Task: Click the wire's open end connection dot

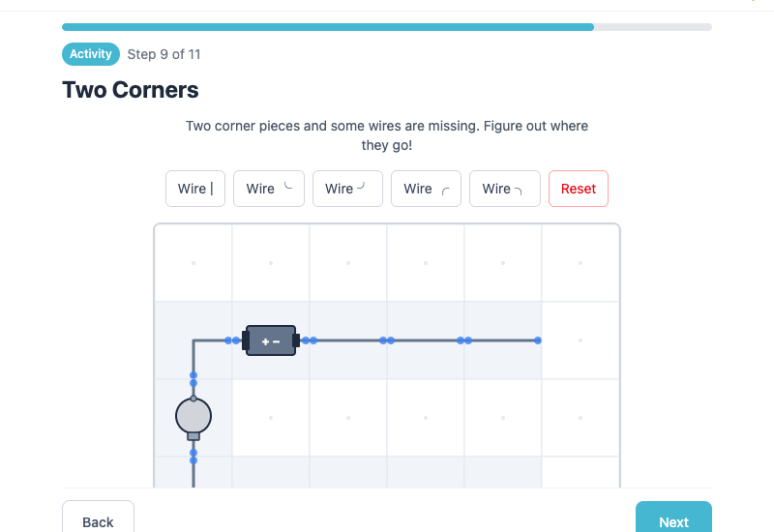Action: tap(538, 340)
